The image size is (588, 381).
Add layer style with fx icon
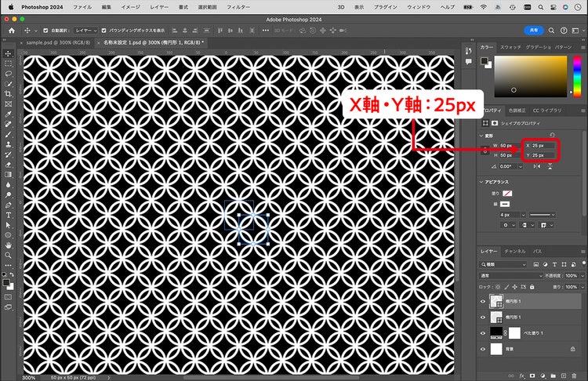coord(521,376)
